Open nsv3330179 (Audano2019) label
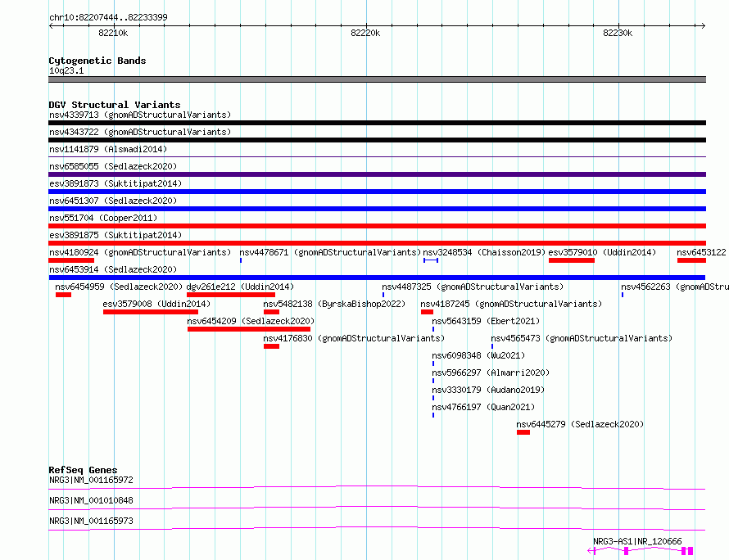Image resolution: width=729 pixels, height=560 pixels. (x=488, y=390)
